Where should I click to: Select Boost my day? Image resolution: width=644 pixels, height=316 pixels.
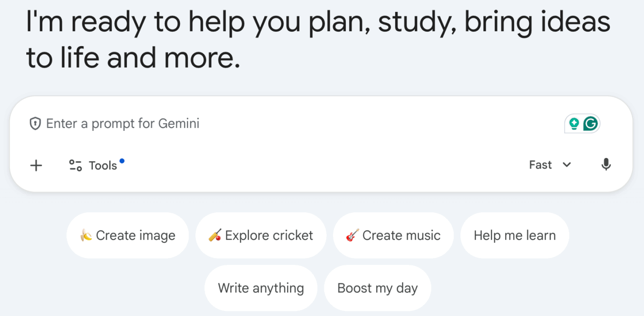click(377, 287)
